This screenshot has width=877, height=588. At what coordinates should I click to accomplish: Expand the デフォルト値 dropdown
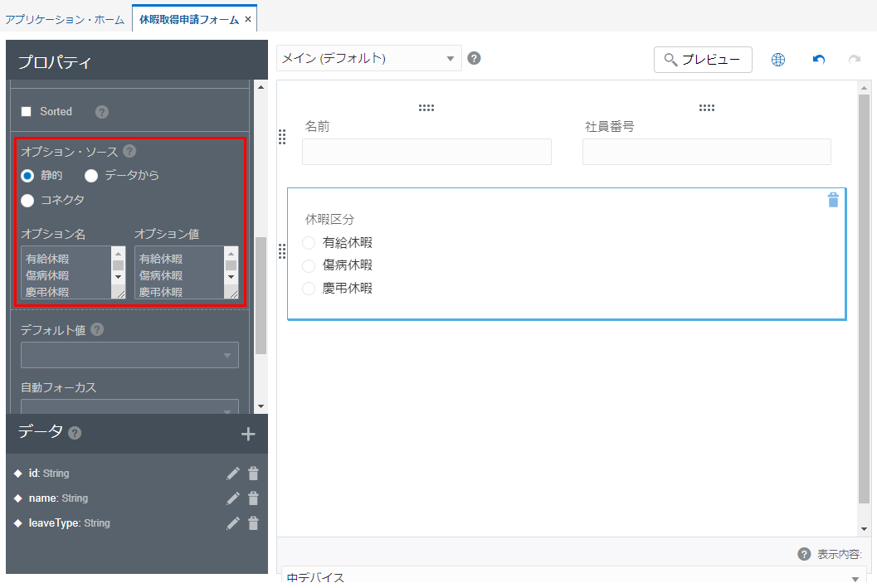tap(129, 355)
